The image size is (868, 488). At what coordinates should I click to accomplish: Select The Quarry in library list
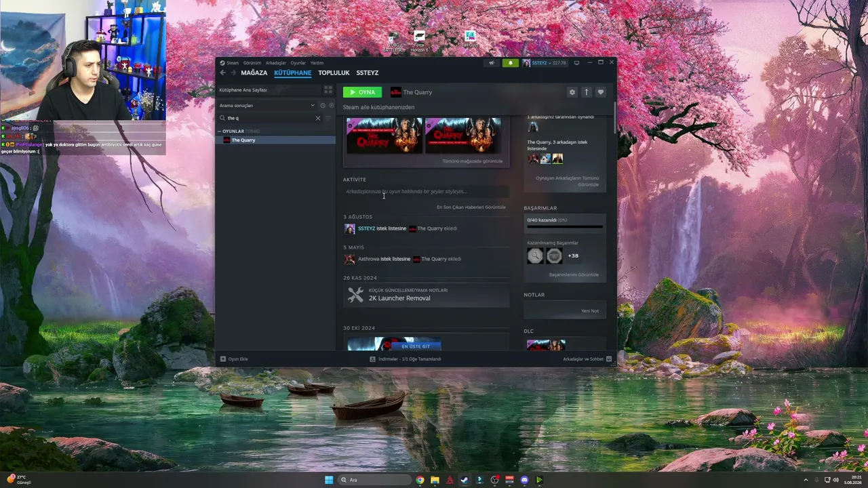[x=275, y=140]
